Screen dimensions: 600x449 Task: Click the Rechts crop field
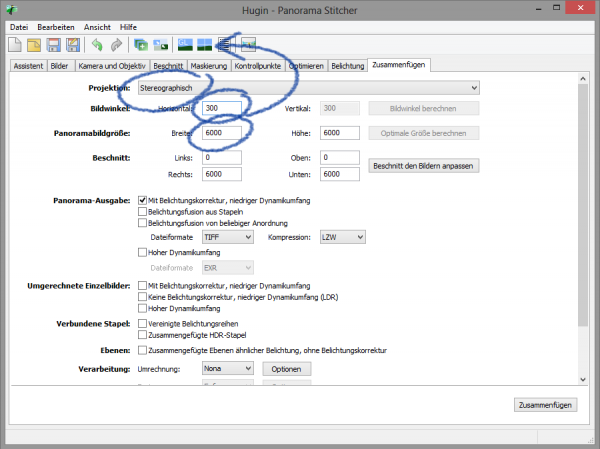coord(222,174)
